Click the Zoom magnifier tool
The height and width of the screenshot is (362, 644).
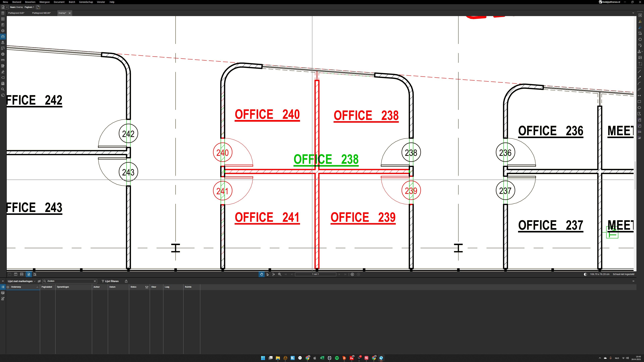coord(280,274)
